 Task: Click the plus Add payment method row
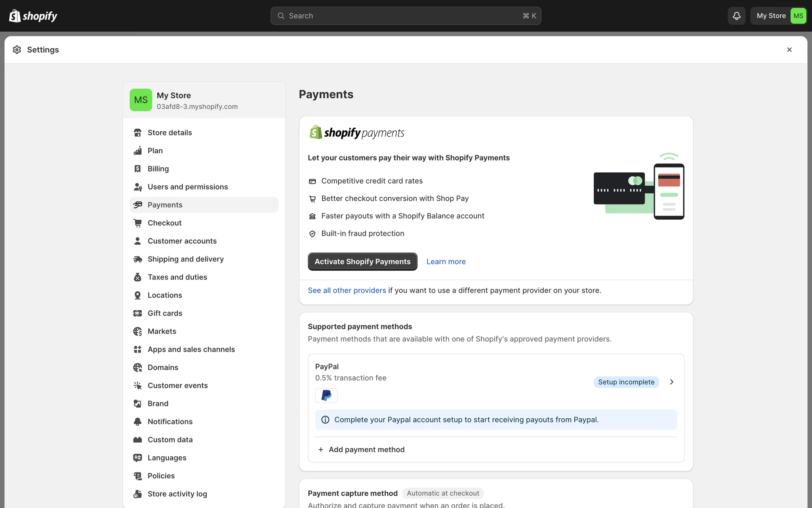[x=362, y=450]
